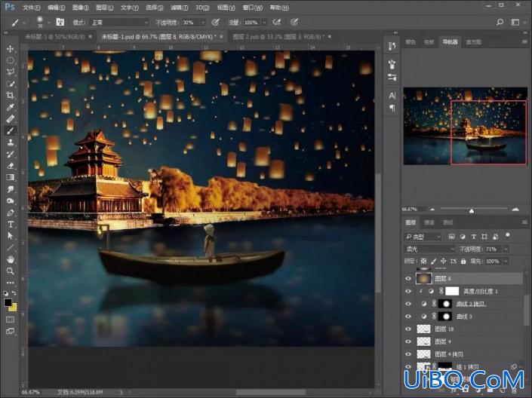532x398 pixels.
Task: Hide layer 图层 4 拷贝
Action: (x=407, y=354)
